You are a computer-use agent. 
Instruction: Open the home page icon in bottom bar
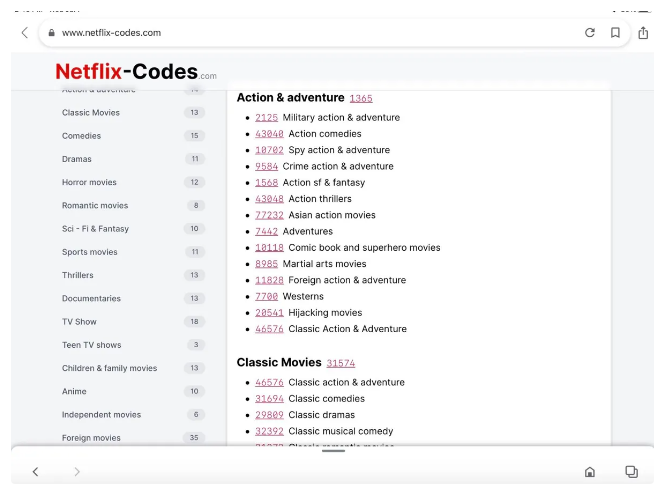590,471
